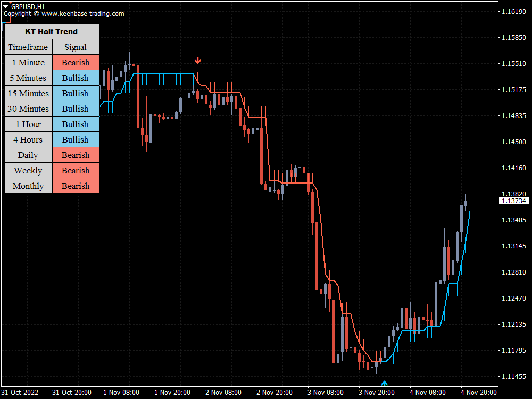Viewport: 532px width, 399px height.
Task: Click the 2 Nov 20:00 time axis label
Action: [x=275, y=393]
